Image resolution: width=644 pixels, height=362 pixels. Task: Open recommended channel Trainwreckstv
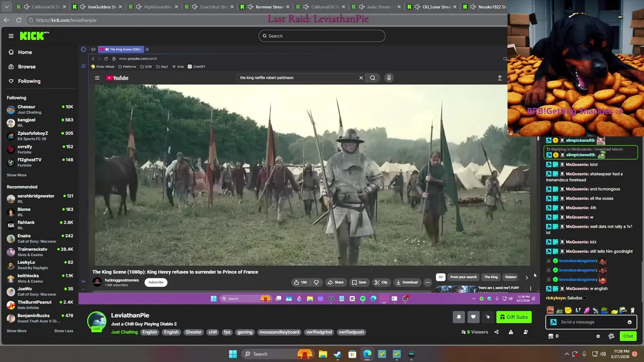(40, 251)
